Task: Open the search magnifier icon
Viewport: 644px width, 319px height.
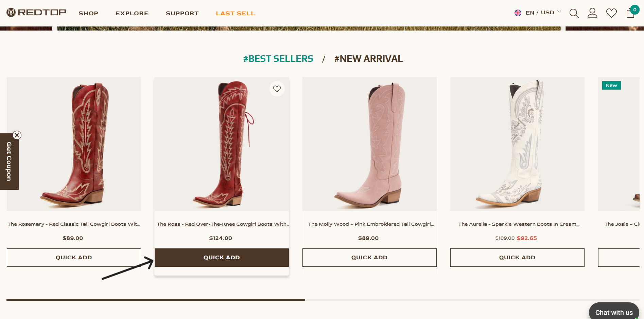Action: coord(574,13)
